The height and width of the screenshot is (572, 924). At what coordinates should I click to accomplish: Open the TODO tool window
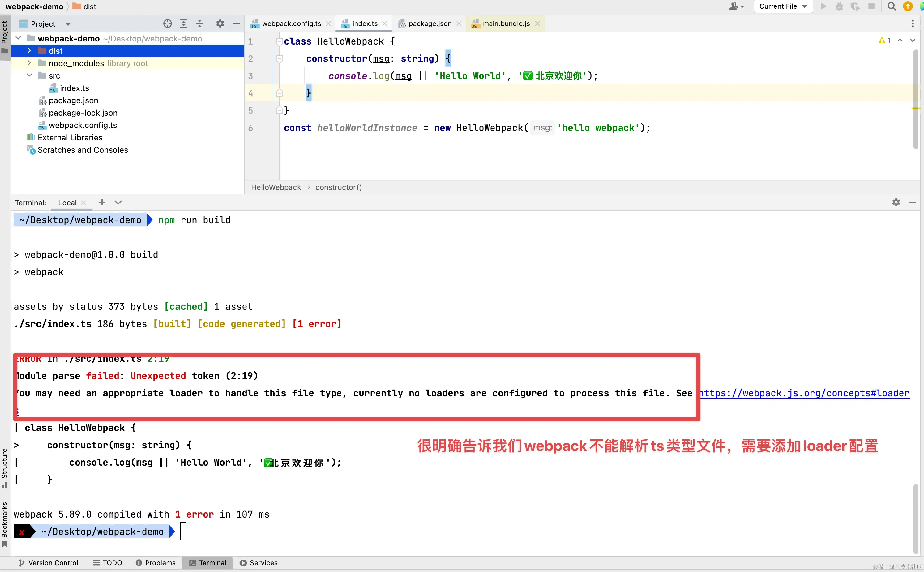tap(108, 563)
